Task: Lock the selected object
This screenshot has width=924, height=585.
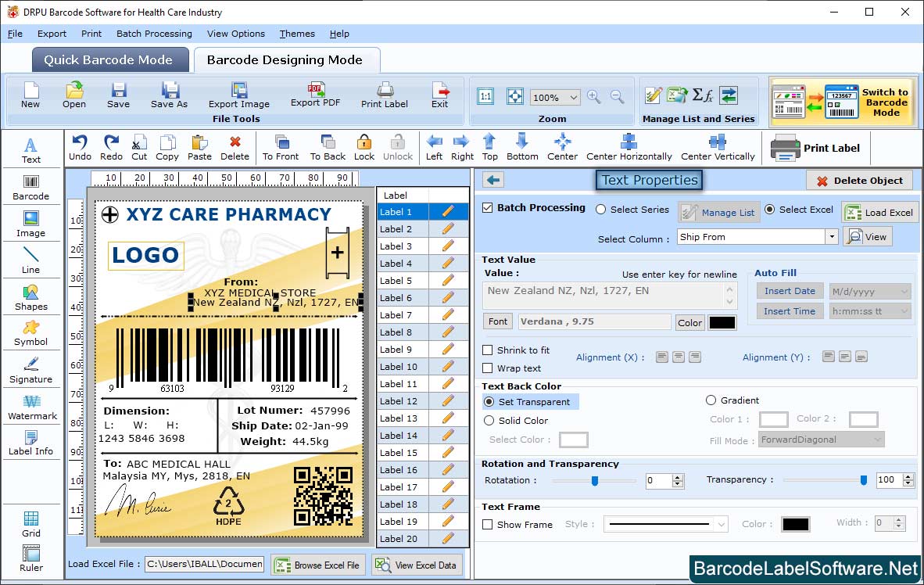Action: [364, 148]
